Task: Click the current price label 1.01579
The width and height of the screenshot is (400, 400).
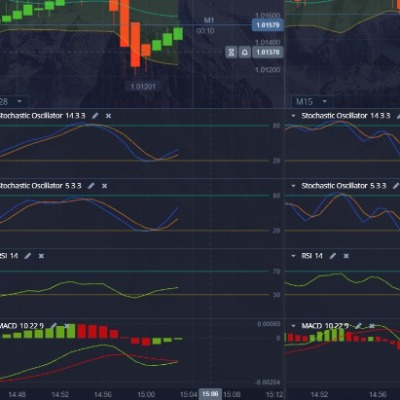Action: click(268, 25)
